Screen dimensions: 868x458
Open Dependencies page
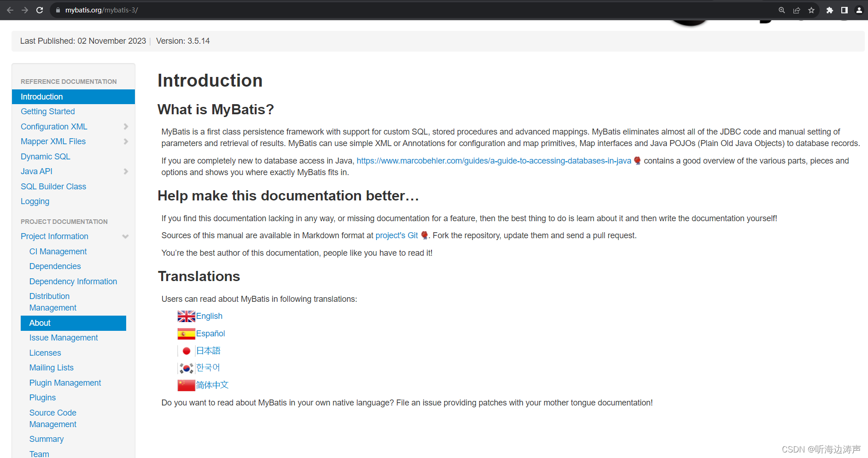pos(55,266)
